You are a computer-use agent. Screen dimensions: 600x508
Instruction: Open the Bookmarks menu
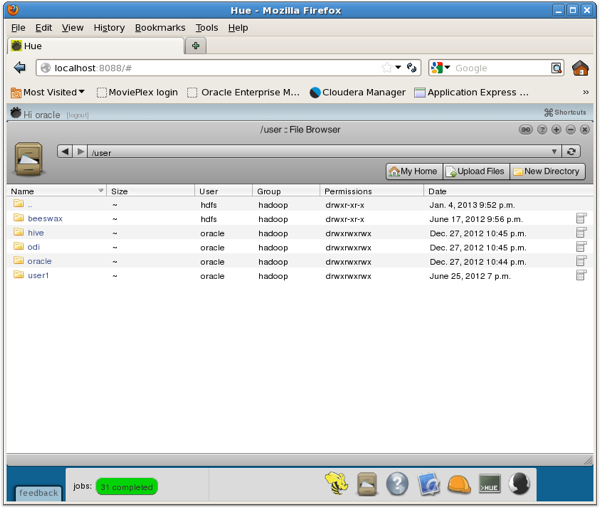tap(160, 28)
